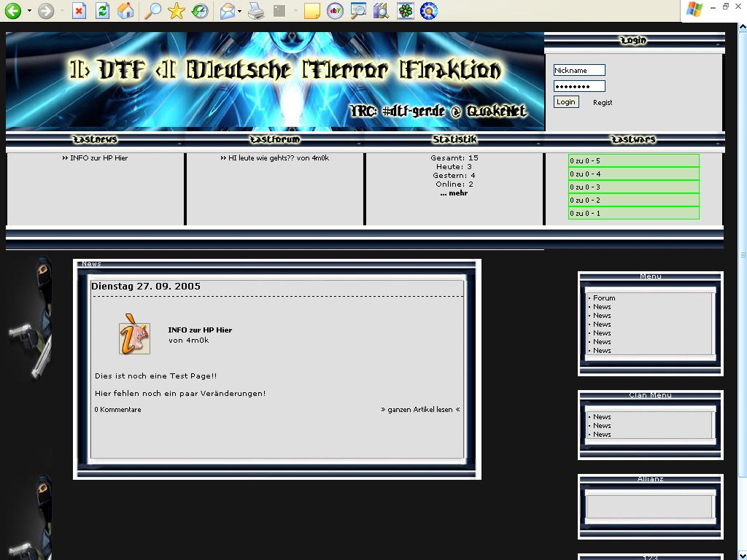Screen dimensions: 747x560
Task: Click the Print toolbar icon
Action: (255, 11)
